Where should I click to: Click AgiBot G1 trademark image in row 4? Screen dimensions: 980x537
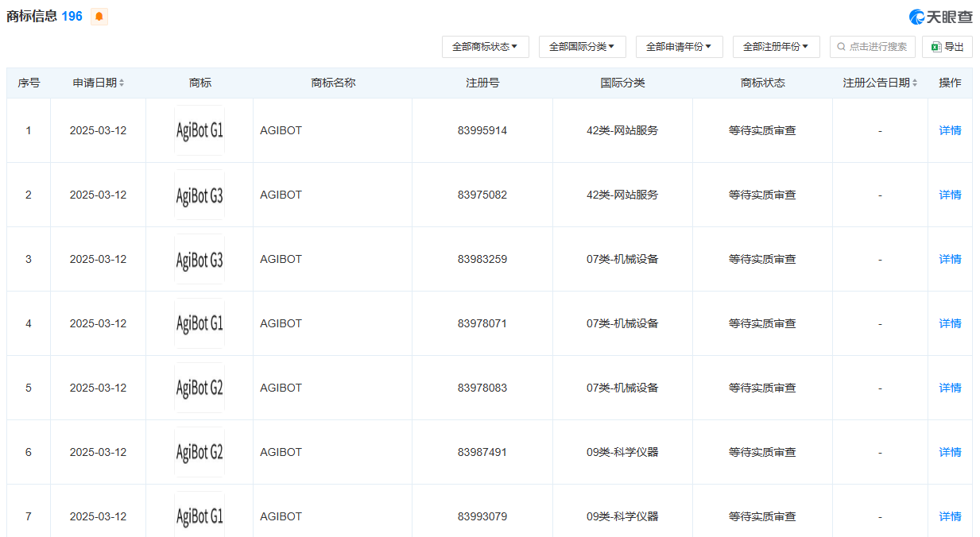click(x=199, y=323)
